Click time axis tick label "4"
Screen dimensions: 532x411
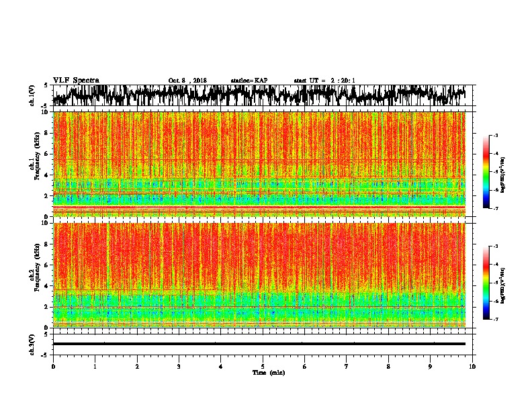pyautogui.click(x=221, y=367)
